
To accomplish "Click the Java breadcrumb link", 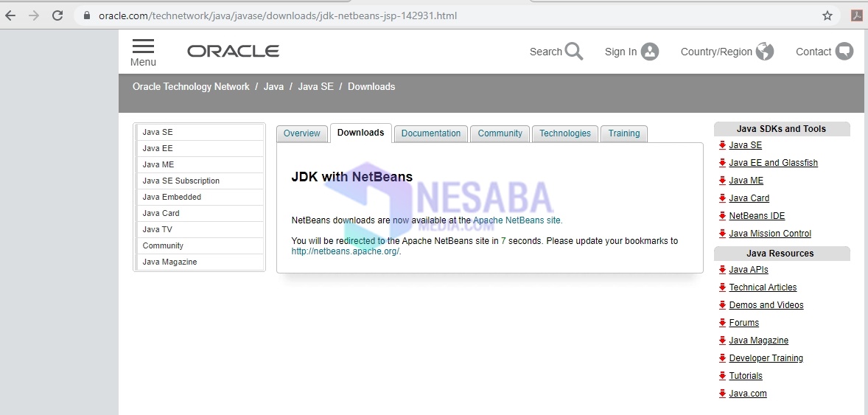I will (x=273, y=86).
